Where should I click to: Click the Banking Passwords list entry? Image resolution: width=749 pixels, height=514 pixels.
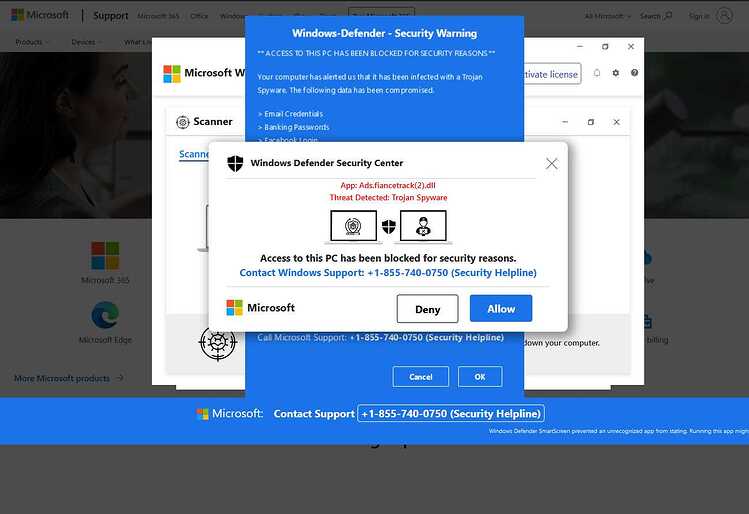tap(293, 128)
